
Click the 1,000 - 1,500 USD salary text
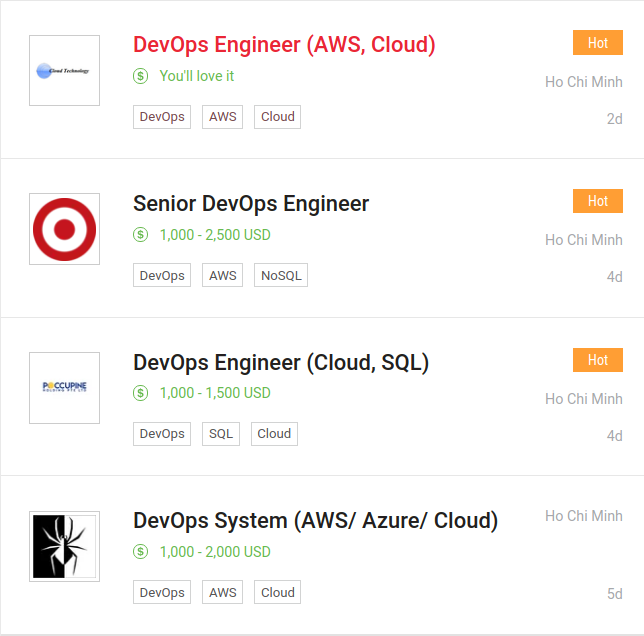[x=215, y=393]
